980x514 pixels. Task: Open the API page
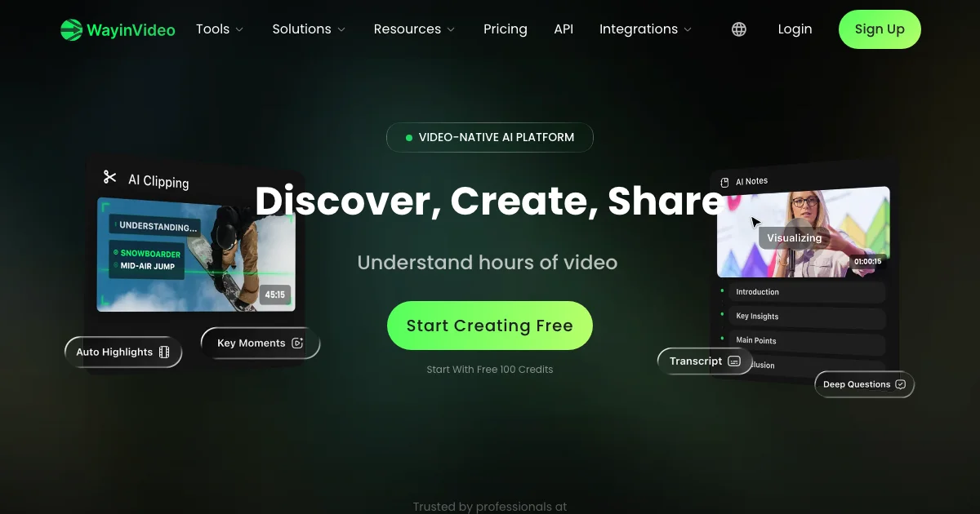click(x=563, y=29)
